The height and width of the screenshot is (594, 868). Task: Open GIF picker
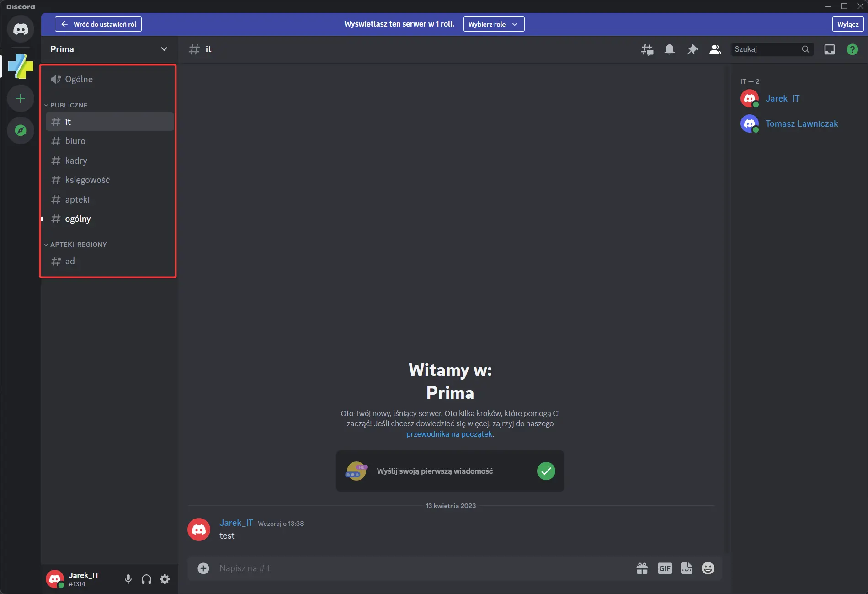coord(665,568)
